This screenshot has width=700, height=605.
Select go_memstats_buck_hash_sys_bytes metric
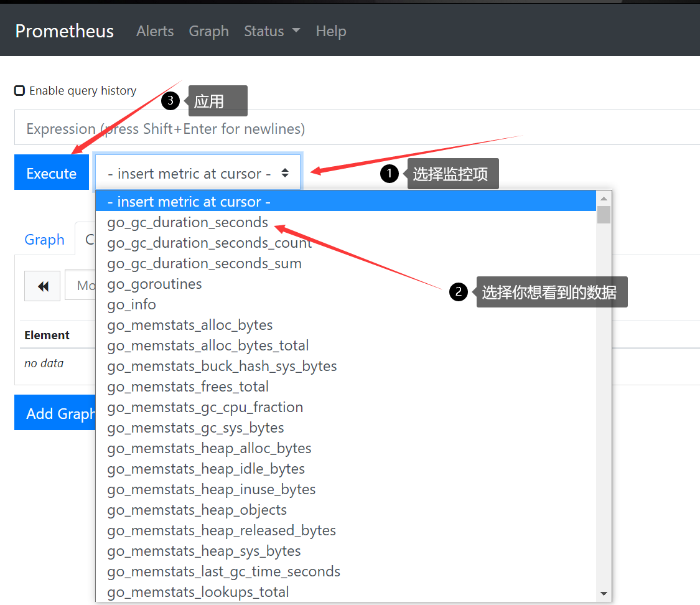click(346, 366)
